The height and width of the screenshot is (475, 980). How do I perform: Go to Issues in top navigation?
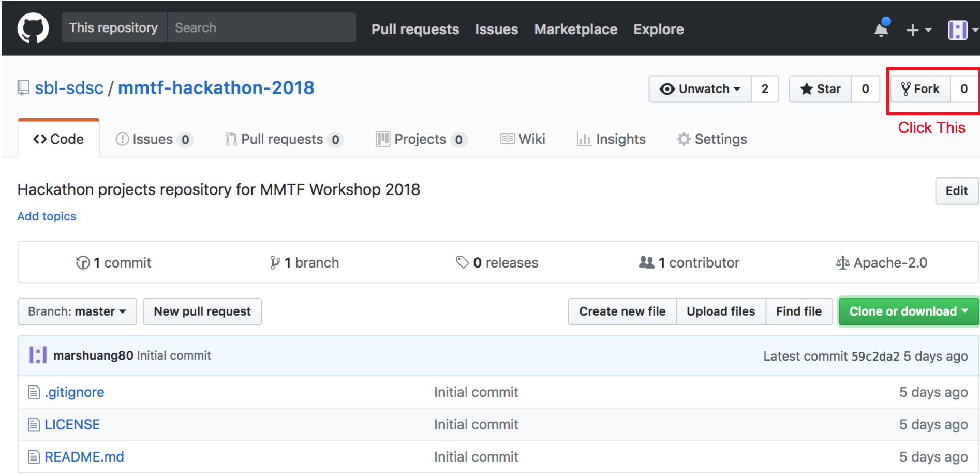496,29
